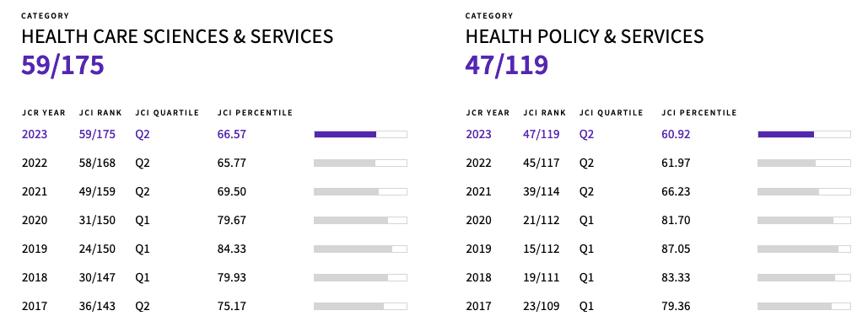Select 2017 row rank 23/109
Viewport: 868px width, 332px height.
point(541,306)
